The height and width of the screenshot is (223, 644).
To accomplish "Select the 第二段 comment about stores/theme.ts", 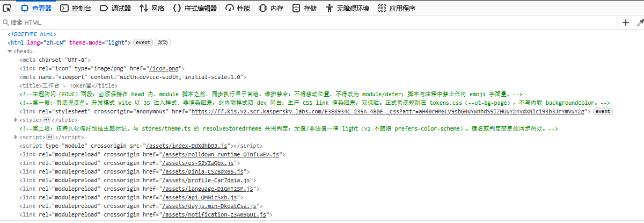I will coord(289,128).
